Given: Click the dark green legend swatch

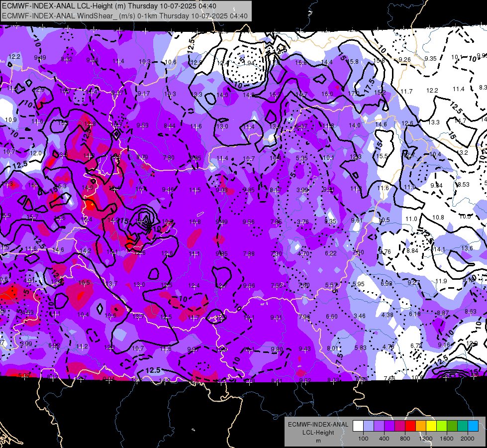Looking at the screenshot, I should tap(452, 426).
